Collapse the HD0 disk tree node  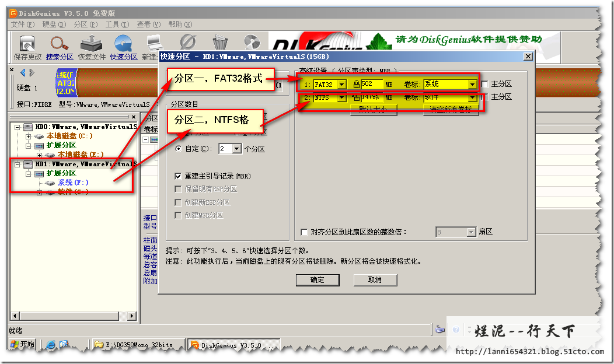[x=18, y=127]
